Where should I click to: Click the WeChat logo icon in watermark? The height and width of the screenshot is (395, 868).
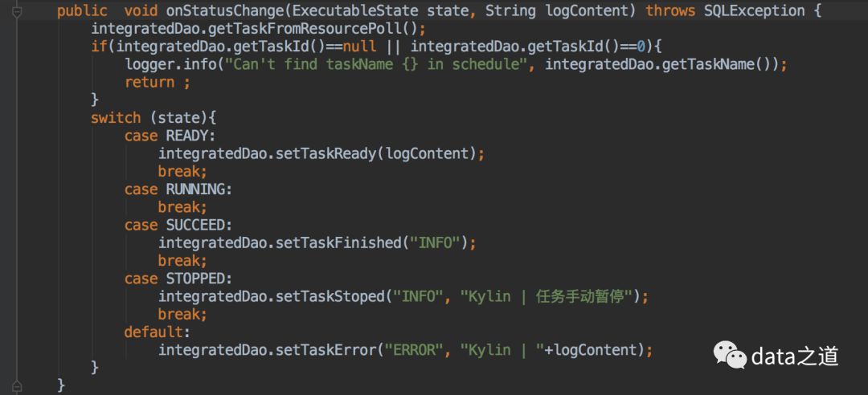730,355
